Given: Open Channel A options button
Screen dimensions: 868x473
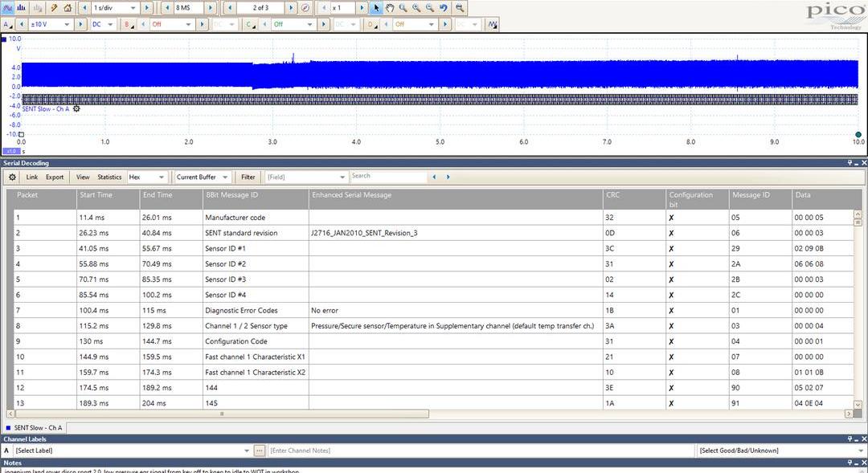Looking at the screenshot, I should click(x=8, y=24).
